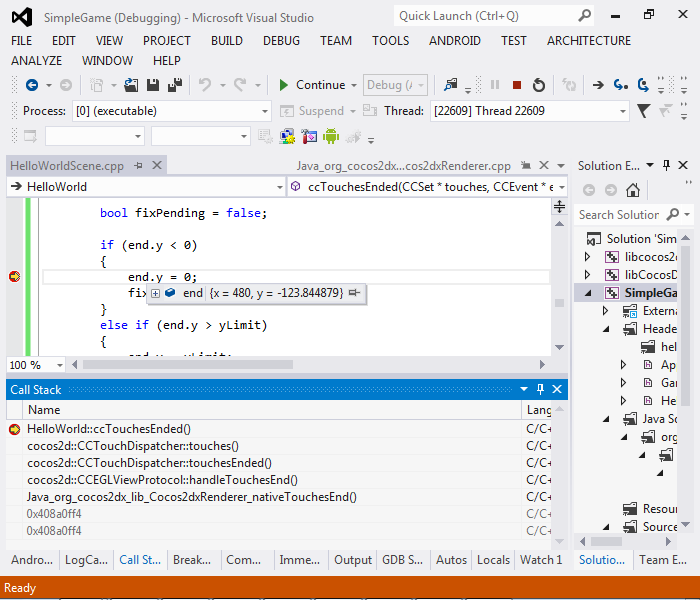Open the FILE menu
Screen dimensions: 700x600
coord(21,41)
